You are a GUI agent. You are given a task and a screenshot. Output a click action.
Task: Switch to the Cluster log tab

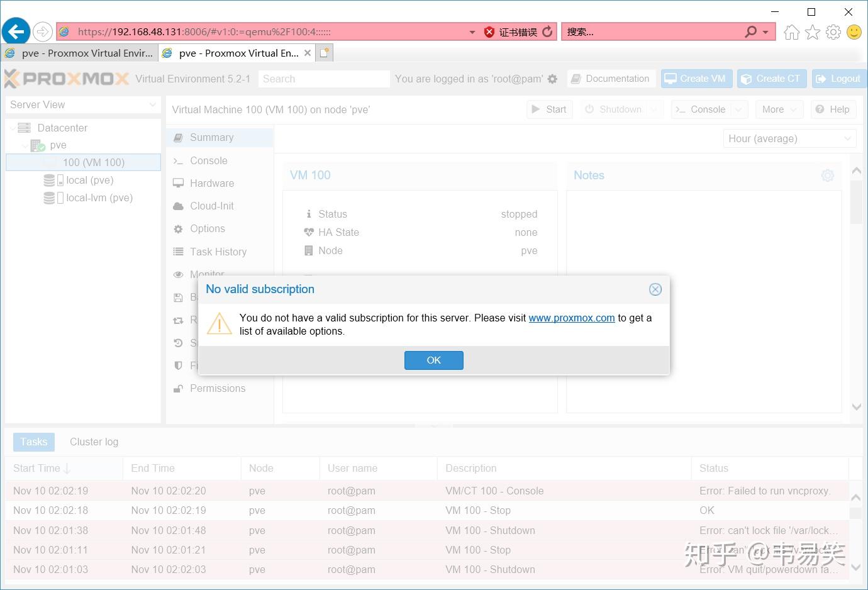pyautogui.click(x=94, y=442)
